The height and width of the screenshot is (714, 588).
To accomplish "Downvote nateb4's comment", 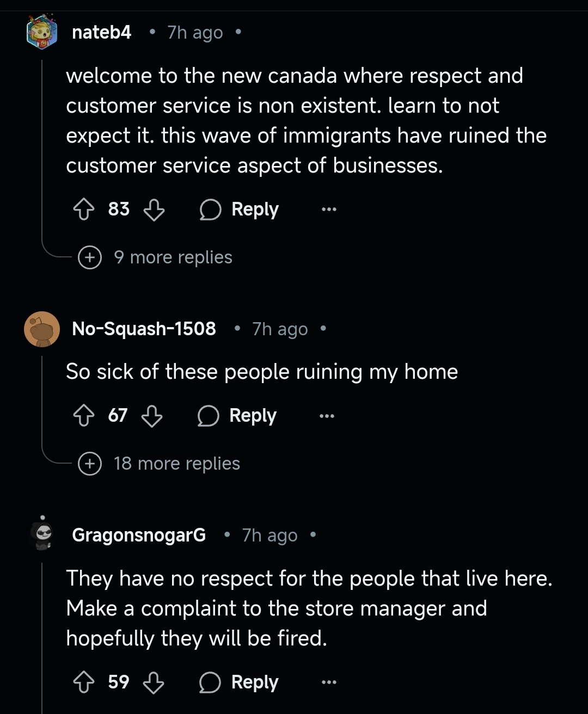I will point(154,209).
